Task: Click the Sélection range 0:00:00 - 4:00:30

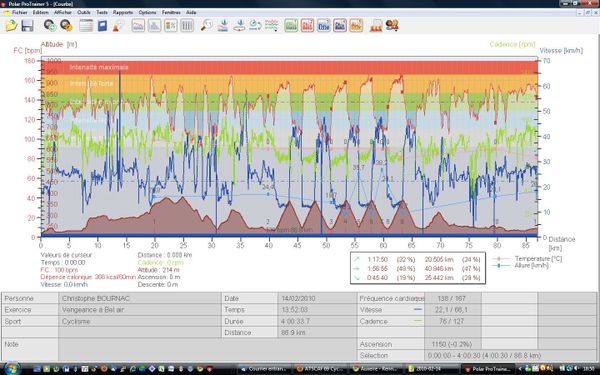Action: (x=510, y=355)
